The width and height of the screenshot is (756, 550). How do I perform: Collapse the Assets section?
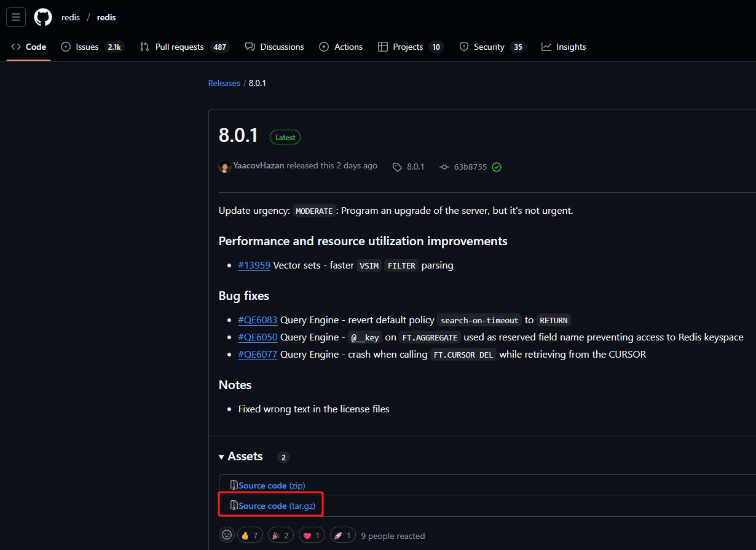click(x=241, y=457)
